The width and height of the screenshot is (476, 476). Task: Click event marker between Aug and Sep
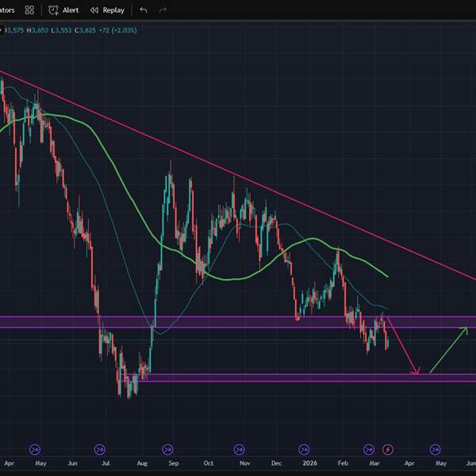point(167,449)
